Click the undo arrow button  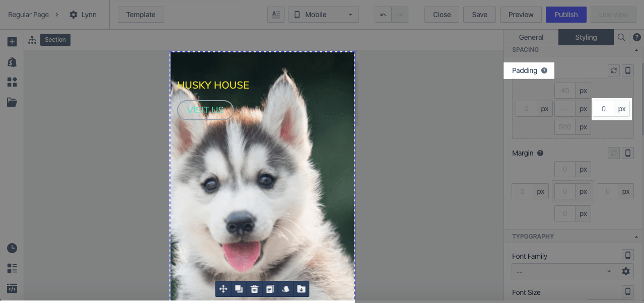pos(383,15)
